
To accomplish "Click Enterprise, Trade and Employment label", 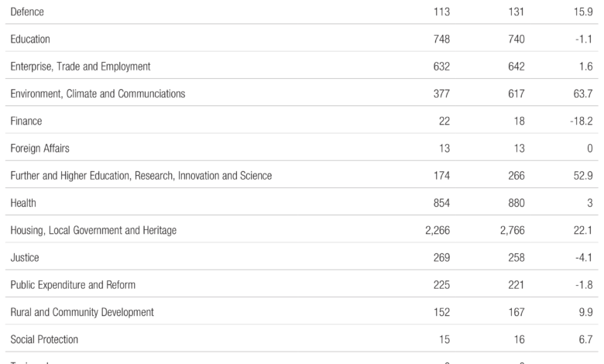I will 81,67.
